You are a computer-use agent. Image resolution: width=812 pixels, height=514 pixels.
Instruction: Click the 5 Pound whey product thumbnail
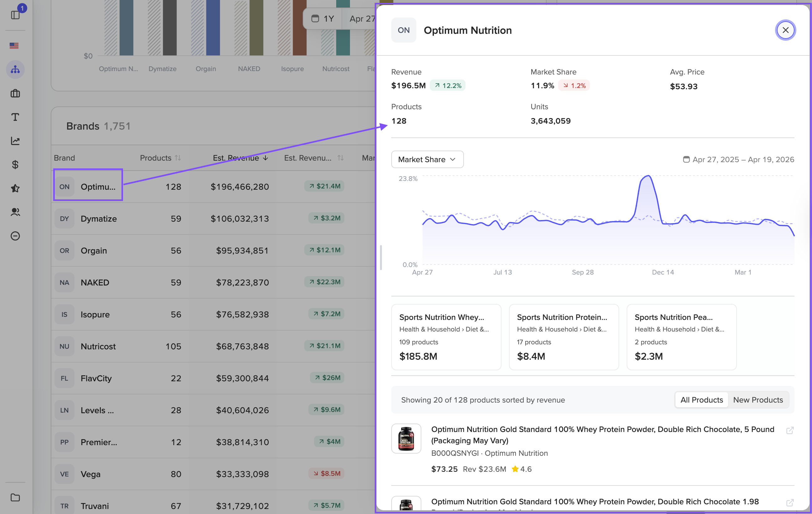pos(406,439)
